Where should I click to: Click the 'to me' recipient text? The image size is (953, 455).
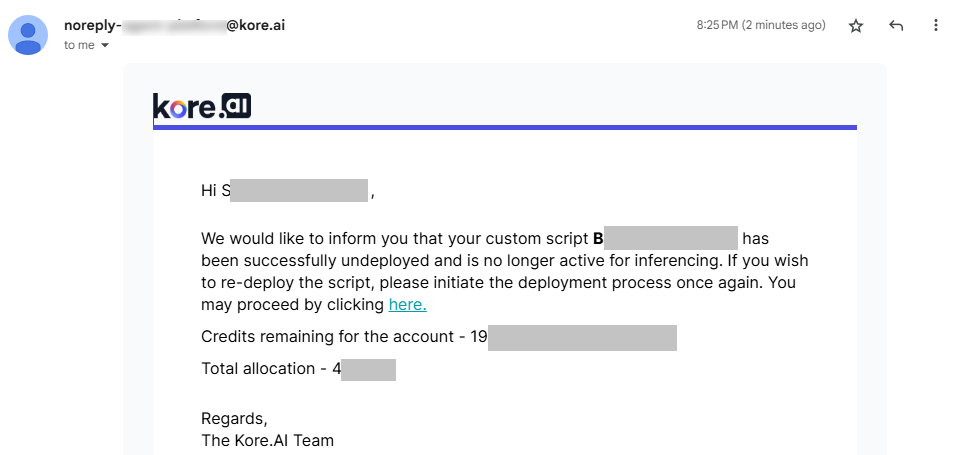(x=79, y=45)
